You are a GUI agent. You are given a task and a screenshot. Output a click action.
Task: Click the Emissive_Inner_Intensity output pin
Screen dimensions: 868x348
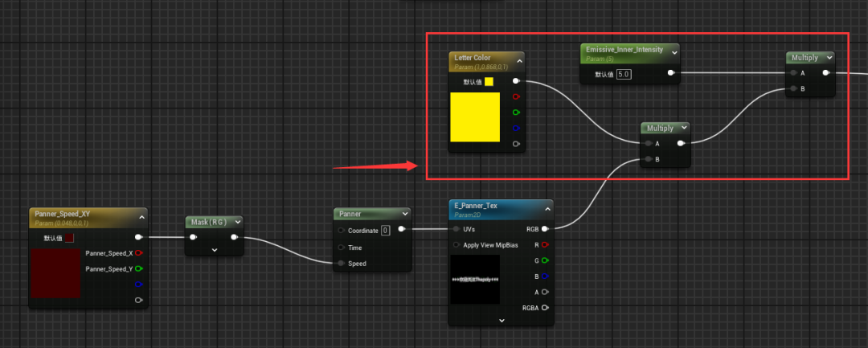click(671, 72)
